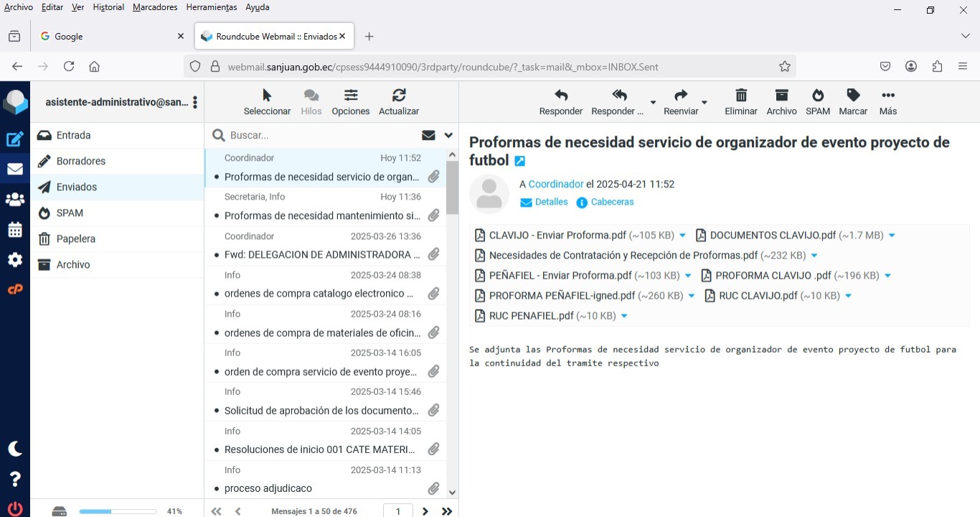
Task: Open contacts from the left sidebar
Action: (x=15, y=200)
